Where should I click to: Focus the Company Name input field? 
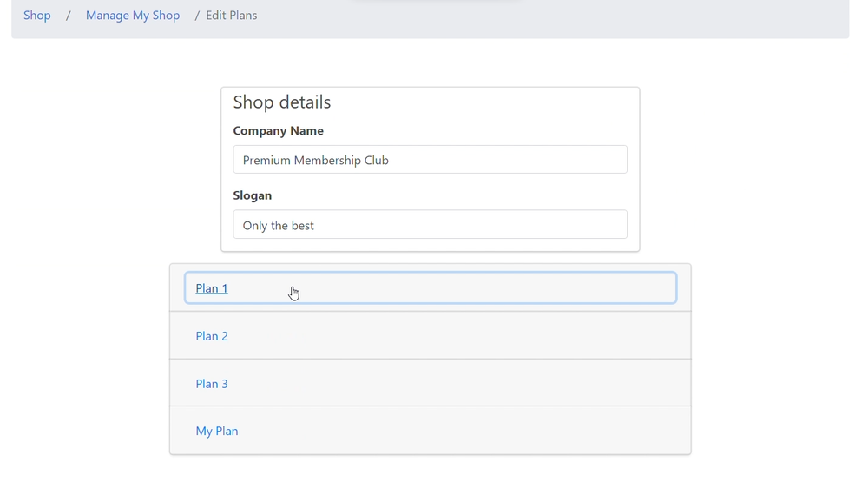(431, 160)
